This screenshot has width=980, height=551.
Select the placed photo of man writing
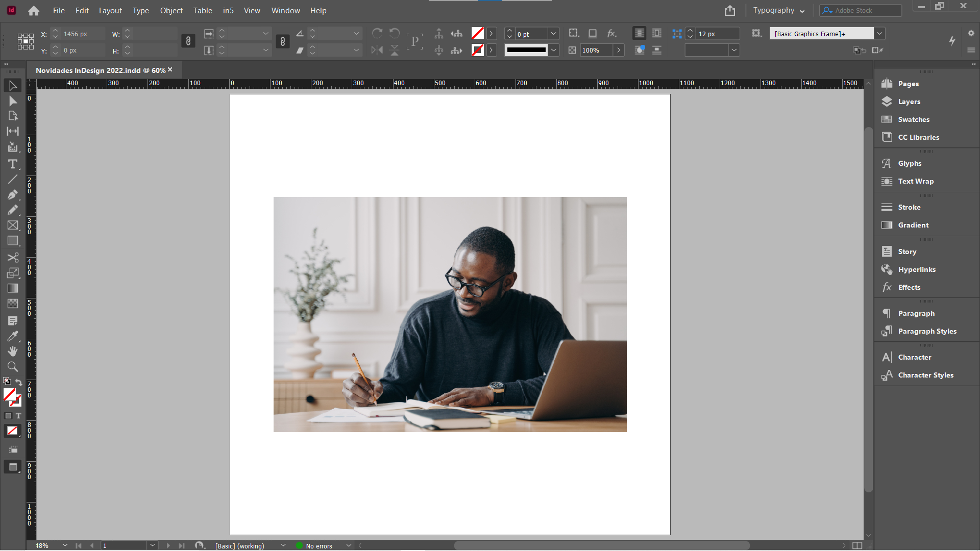450,314
